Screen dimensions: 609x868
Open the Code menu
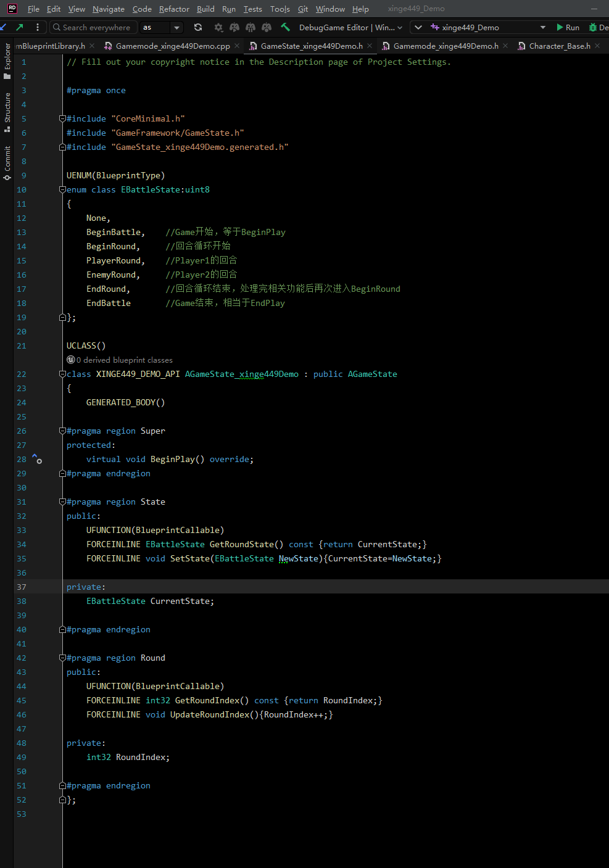[142, 9]
